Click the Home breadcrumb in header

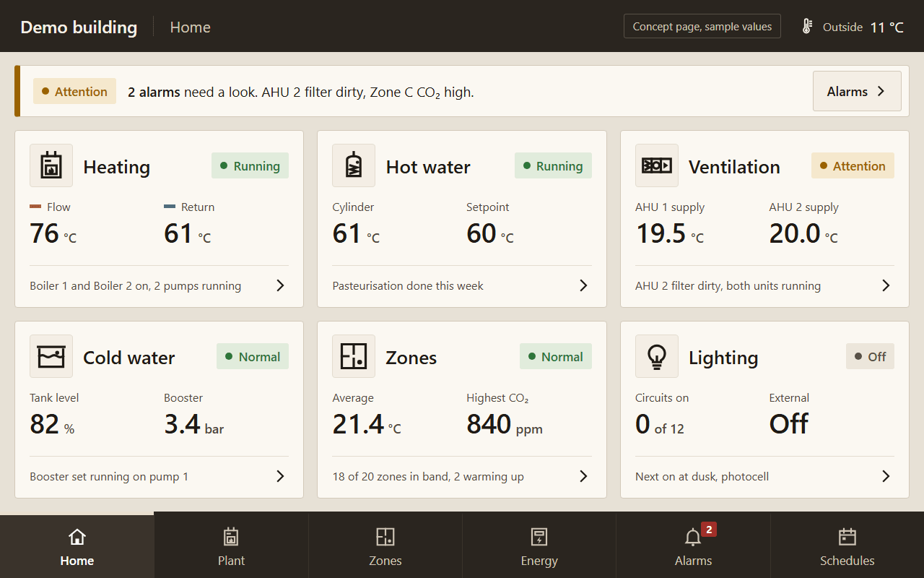(x=191, y=27)
